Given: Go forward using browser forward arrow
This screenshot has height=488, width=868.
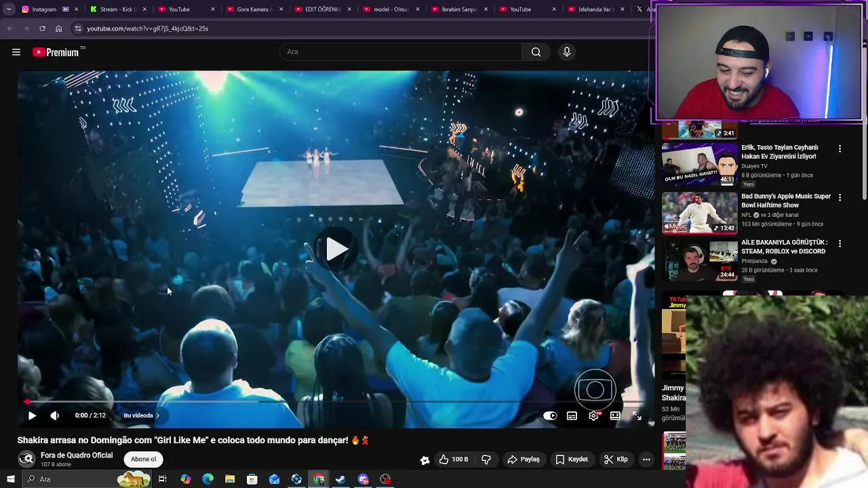Looking at the screenshot, I should pos(26,28).
